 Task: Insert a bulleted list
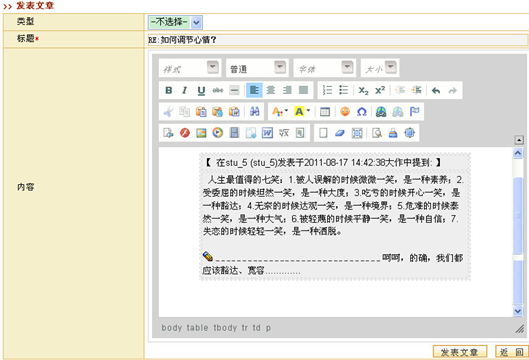tap(344, 90)
